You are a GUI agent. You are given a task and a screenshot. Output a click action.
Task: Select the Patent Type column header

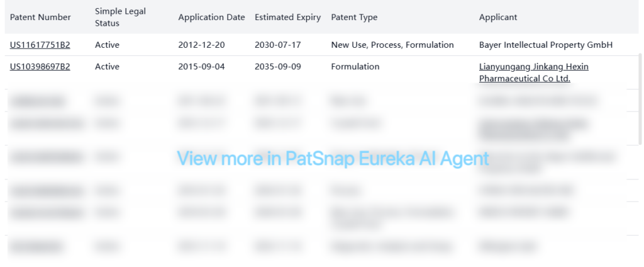[354, 18]
